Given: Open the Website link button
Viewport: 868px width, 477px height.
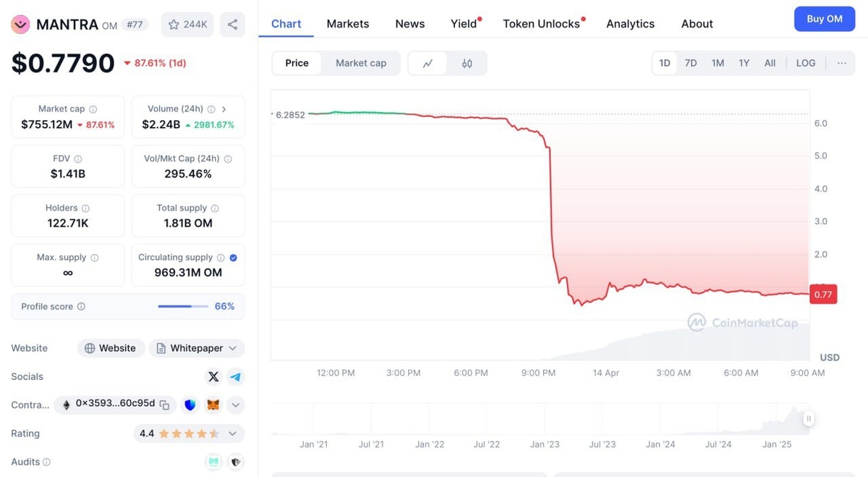Looking at the screenshot, I should (111, 349).
